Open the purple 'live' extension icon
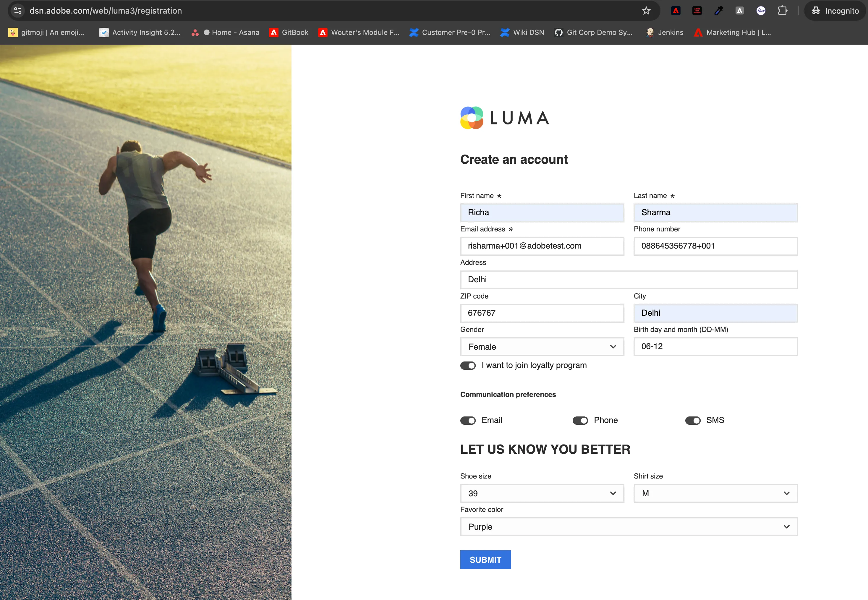The width and height of the screenshot is (868, 600). point(761,11)
